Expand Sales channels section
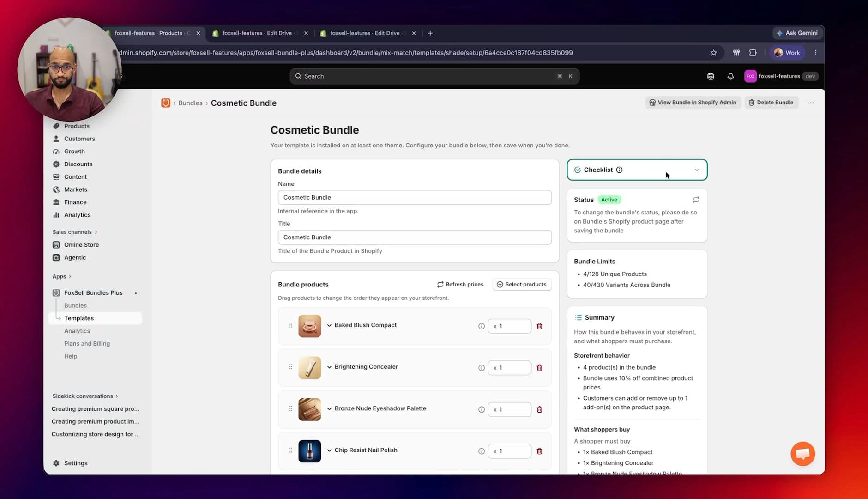This screenshot has height=499, width=868. coord(75,232)
